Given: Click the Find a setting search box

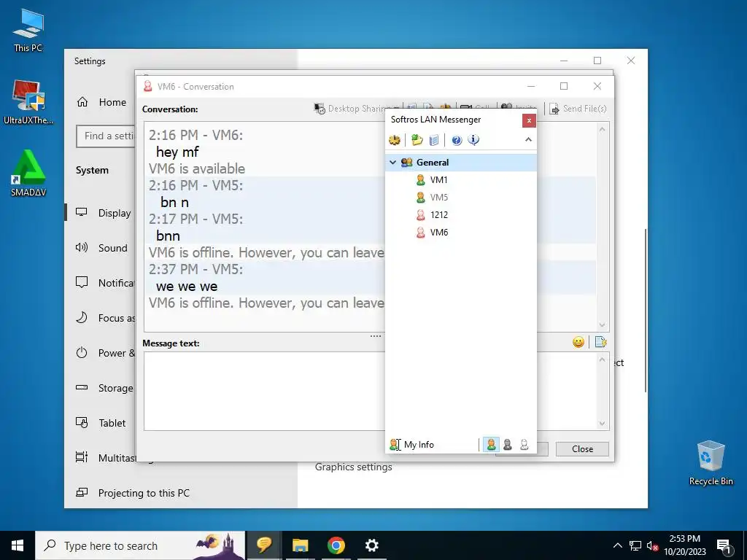Looking at the screenshot, I should coord(106,136).
